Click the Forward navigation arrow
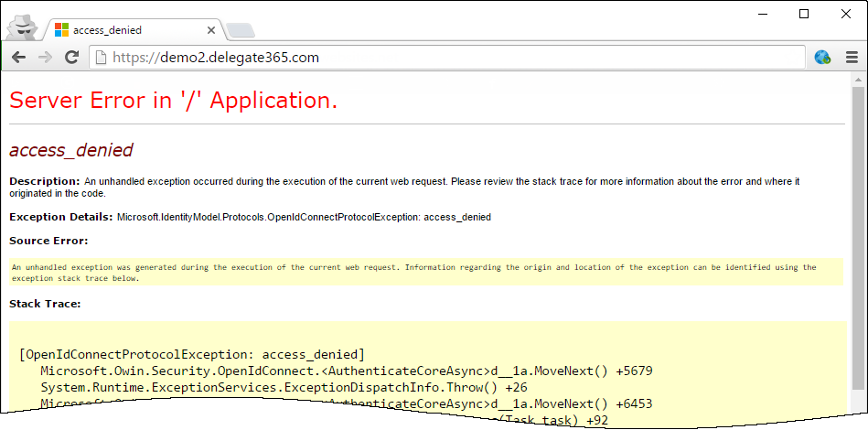 [x=44, y=58]
